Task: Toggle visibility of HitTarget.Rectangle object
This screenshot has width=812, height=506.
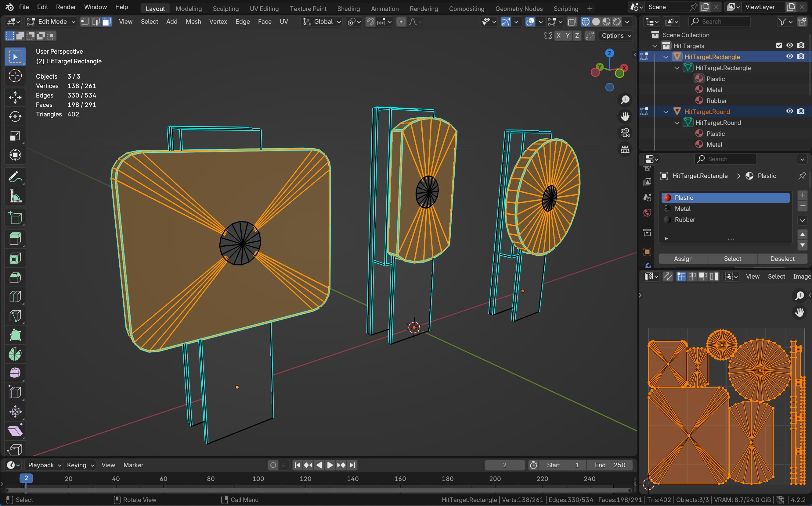Action: coord(790,57)
